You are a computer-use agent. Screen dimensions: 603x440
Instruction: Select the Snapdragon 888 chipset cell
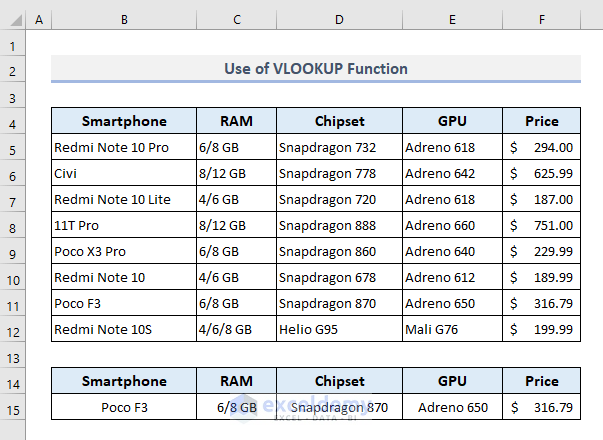click(x=339, y=225)
